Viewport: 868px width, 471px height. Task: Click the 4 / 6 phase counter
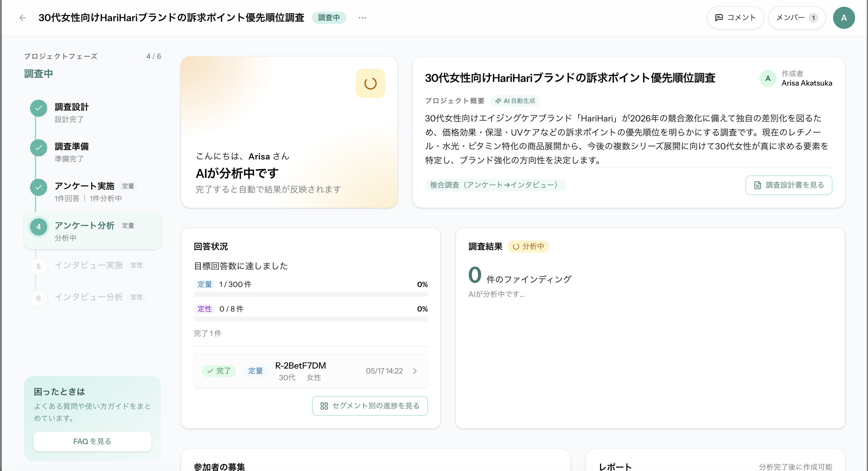click(x=154, y=56)
